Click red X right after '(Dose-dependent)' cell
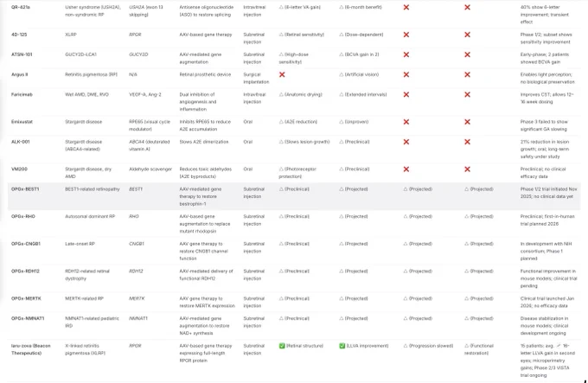Screen dimensions: 588x383 tap(406, 35)
